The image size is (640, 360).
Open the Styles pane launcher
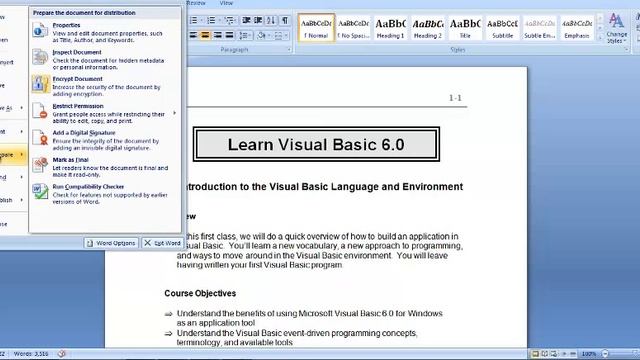click(x=627, y=50)
